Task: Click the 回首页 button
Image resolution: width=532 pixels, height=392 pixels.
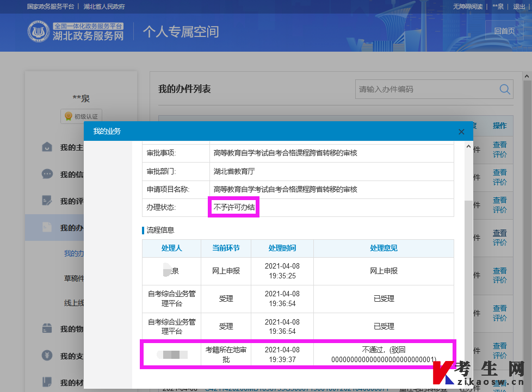Action: (x=504, y=31)
